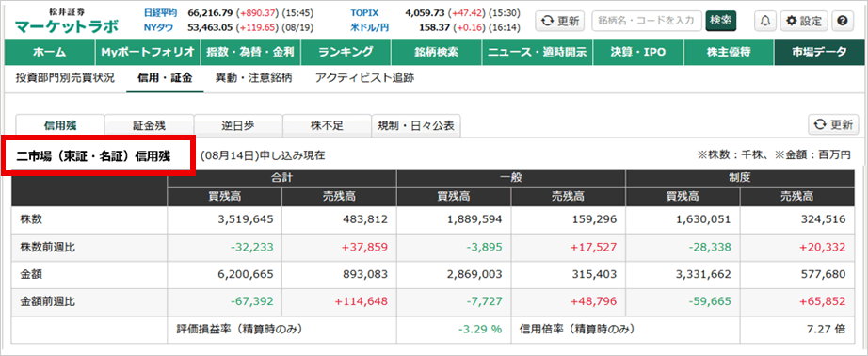Switch to the 逆日歩 tab
The width and height of the screenshot is (868, 356).
point(238,125)
